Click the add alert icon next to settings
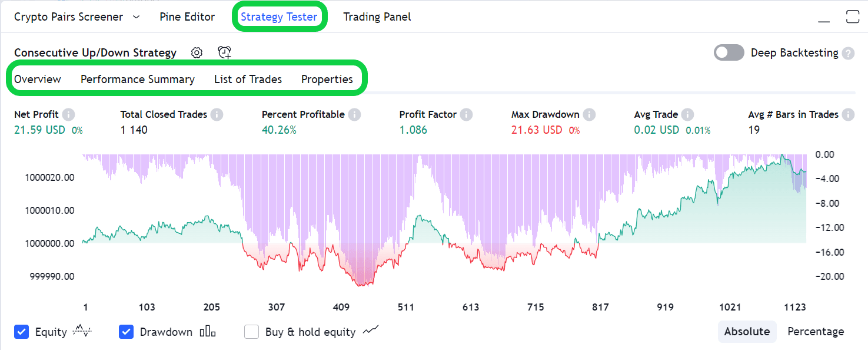The image size is (868, 350). click(224, 52)
